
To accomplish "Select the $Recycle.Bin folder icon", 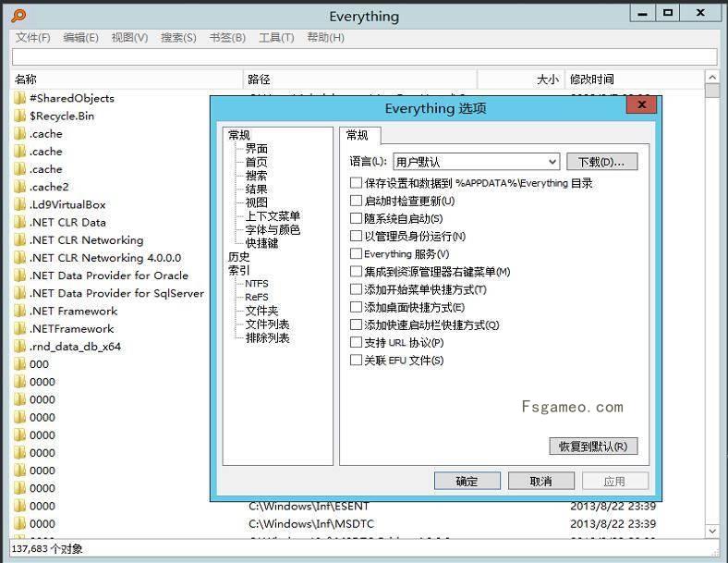I will point(19,116).
